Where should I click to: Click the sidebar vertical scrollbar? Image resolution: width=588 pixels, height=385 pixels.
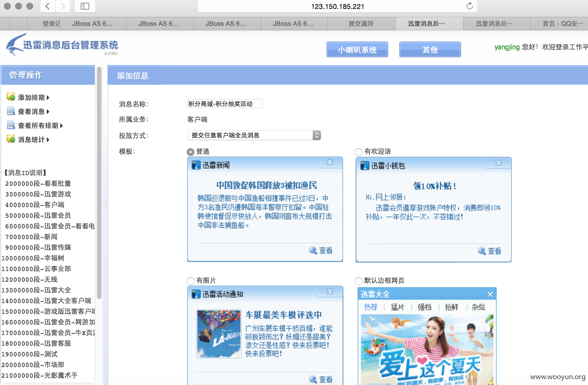pos(99,183)
